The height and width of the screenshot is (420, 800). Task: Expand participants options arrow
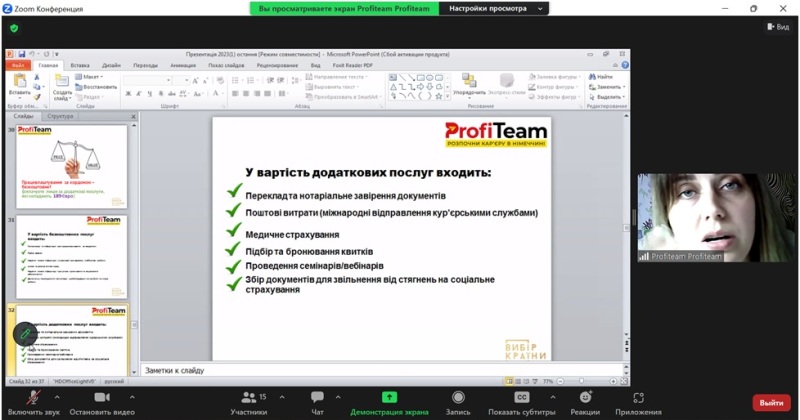[x=282, y=397]
